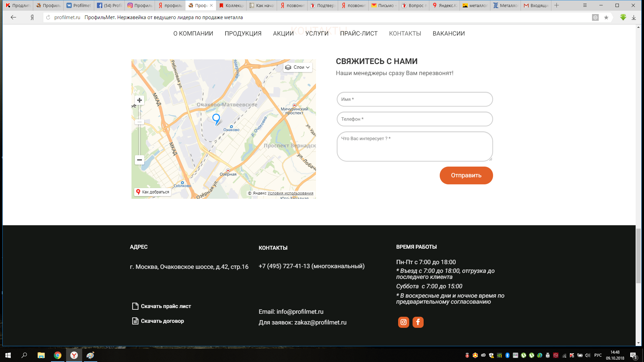Open downloads arrow icon in browser toolbar

tap(634, 17)
